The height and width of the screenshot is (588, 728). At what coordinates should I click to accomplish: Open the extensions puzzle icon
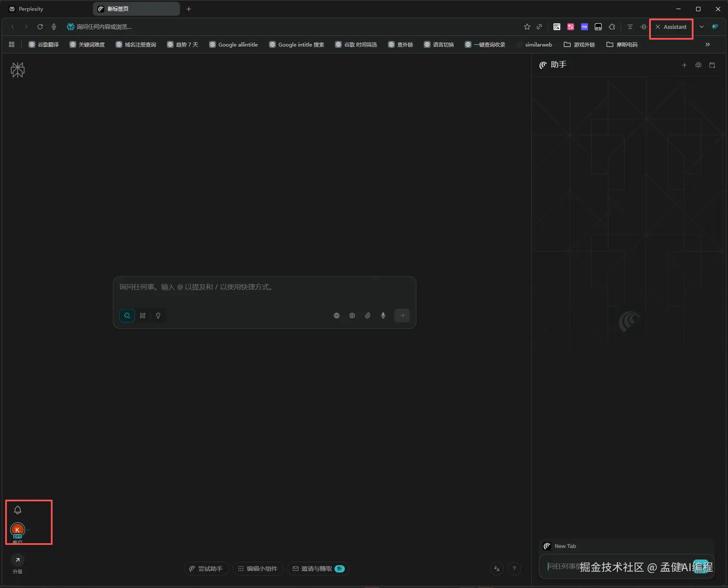pyautogui.click(x=612, y=27)
